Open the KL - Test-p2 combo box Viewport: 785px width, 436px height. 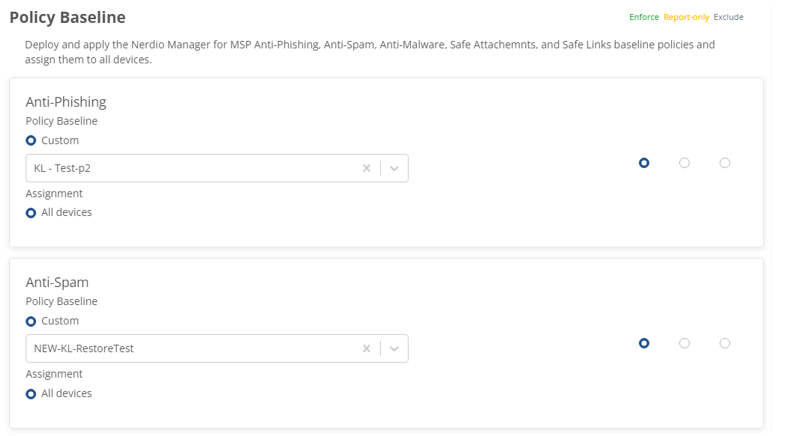tap(190, 168)
